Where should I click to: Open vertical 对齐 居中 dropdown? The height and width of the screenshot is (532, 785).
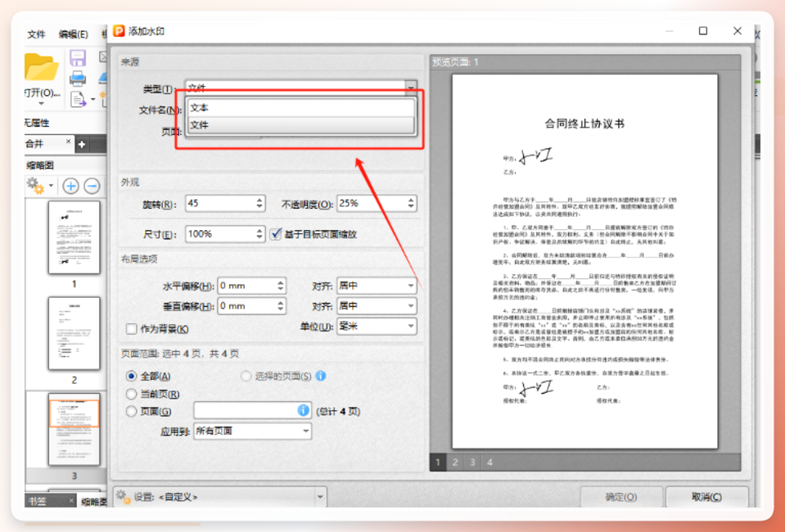[x=377, y=306]
